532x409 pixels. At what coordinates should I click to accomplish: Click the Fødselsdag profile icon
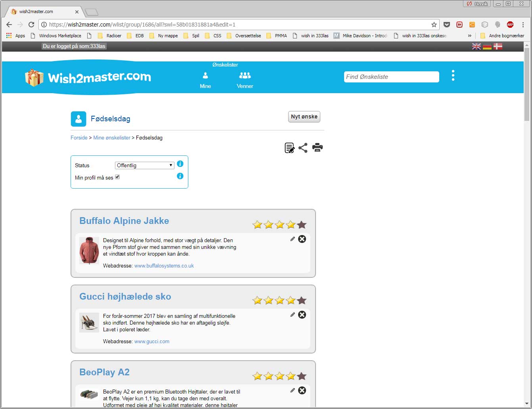click(x=78, y=119)
